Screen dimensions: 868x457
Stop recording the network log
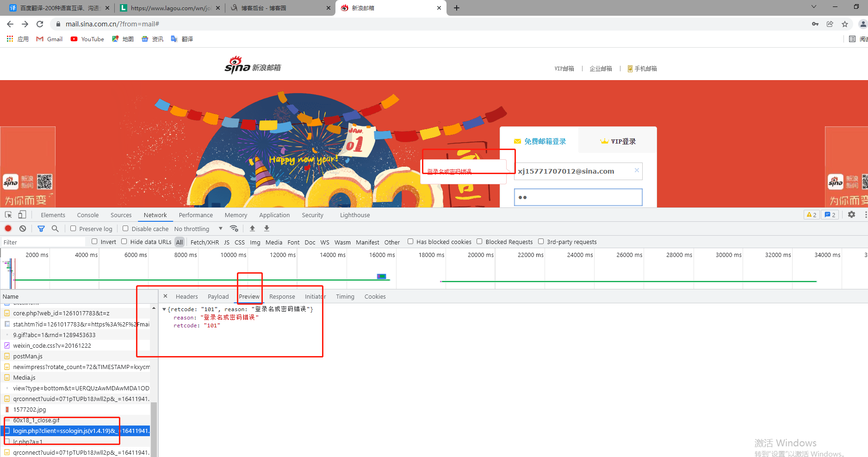coord(8,228)
